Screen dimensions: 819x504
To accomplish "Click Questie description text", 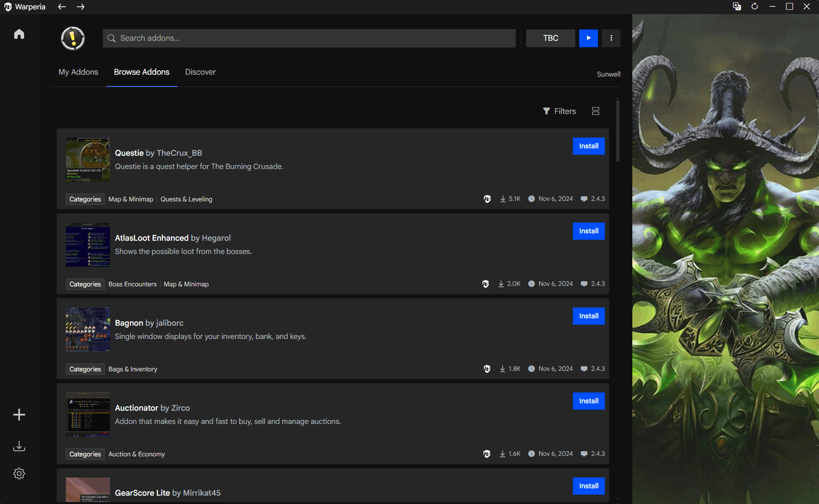I will [x=199, y=167].
